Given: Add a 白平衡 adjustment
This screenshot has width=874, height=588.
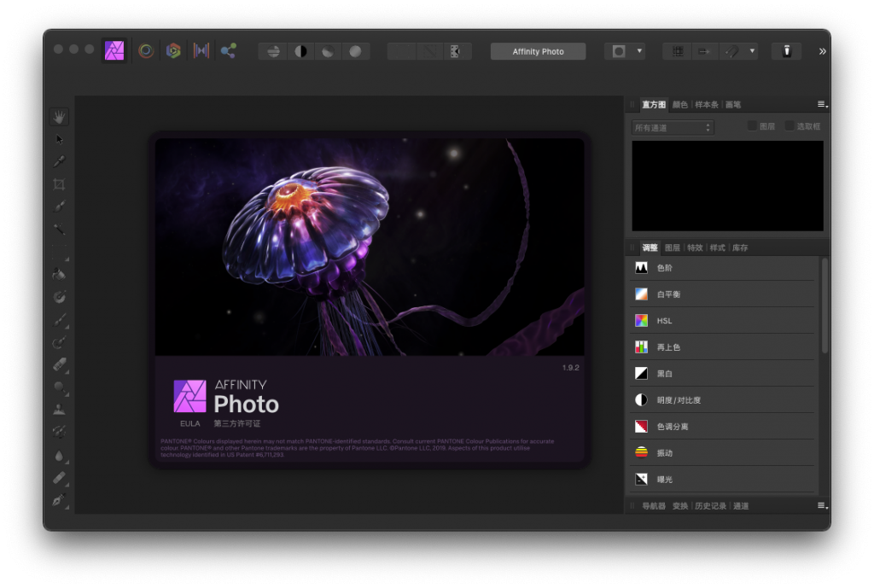Looking at the screenshot, I should (x=722, y=294).
